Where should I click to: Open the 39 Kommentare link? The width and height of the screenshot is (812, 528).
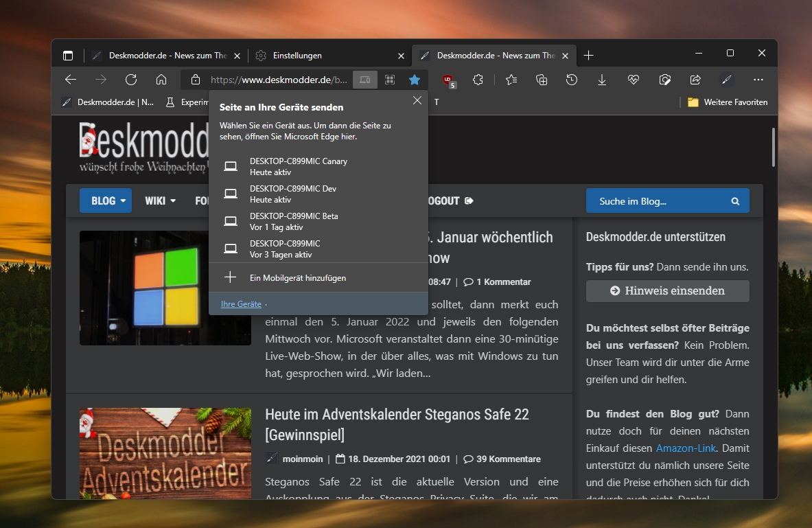coord(502,459)
